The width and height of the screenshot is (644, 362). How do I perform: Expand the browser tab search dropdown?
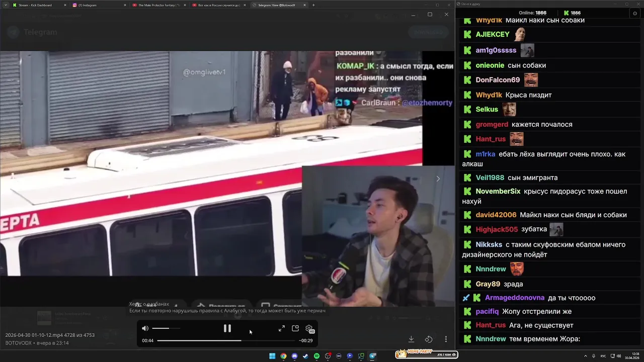[5, 5]
